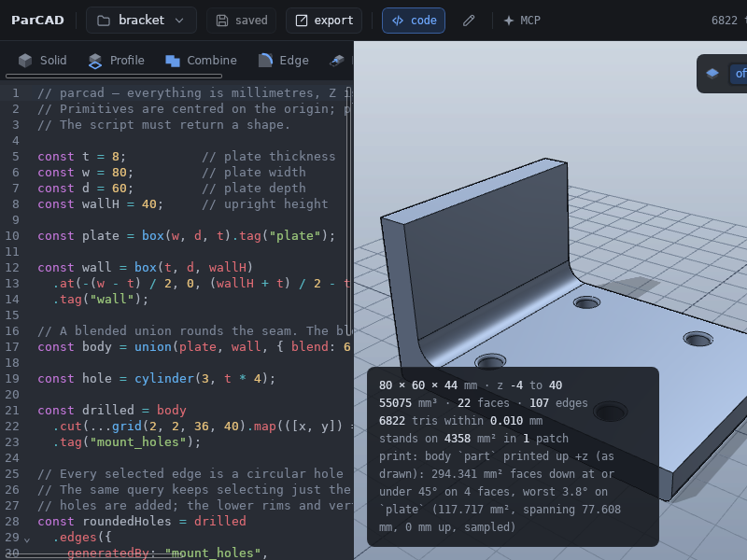Image resolution: width=747 pixels, height=560 pixels.
Task: Click the Solid cube icon
Action: pyautogui.click(x=25, y=61)
